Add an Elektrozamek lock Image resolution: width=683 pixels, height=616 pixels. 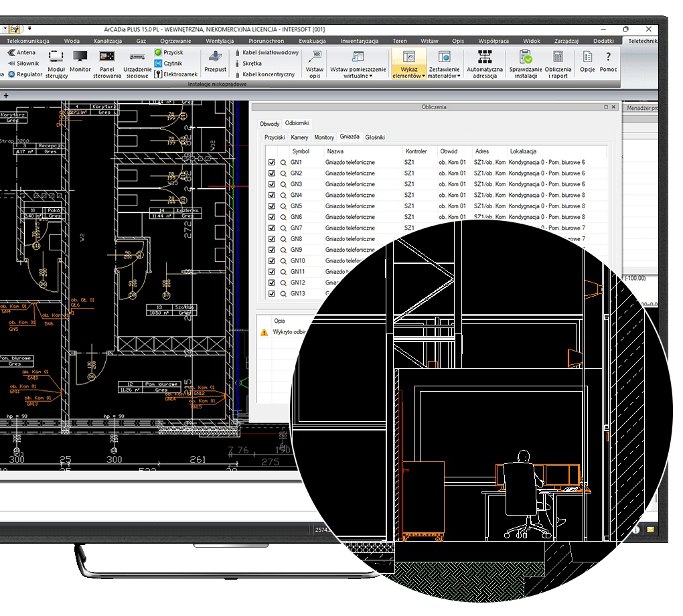176,74
